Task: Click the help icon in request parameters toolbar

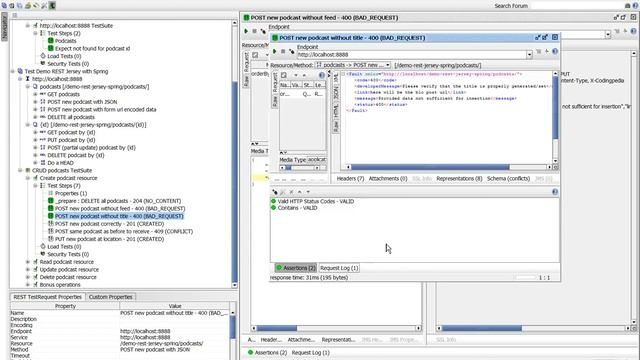Action: 322,75
